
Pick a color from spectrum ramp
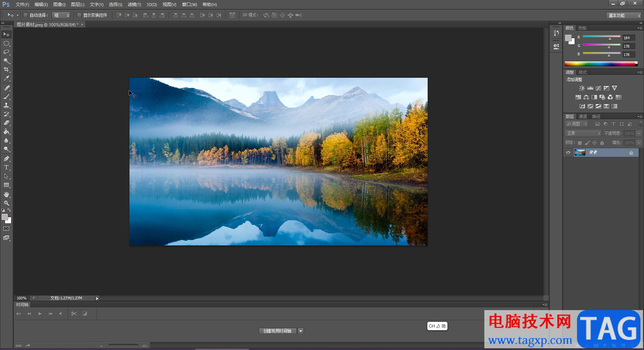(601, 64)
